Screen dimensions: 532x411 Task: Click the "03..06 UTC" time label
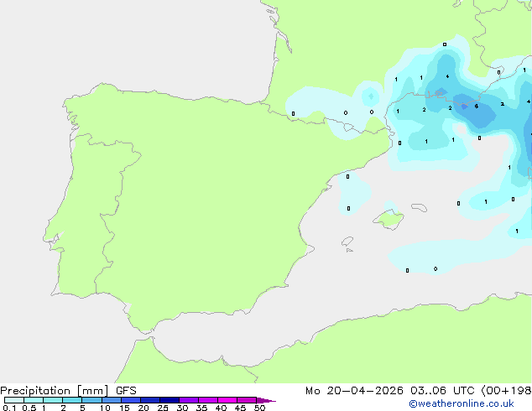tap(442, 391)
